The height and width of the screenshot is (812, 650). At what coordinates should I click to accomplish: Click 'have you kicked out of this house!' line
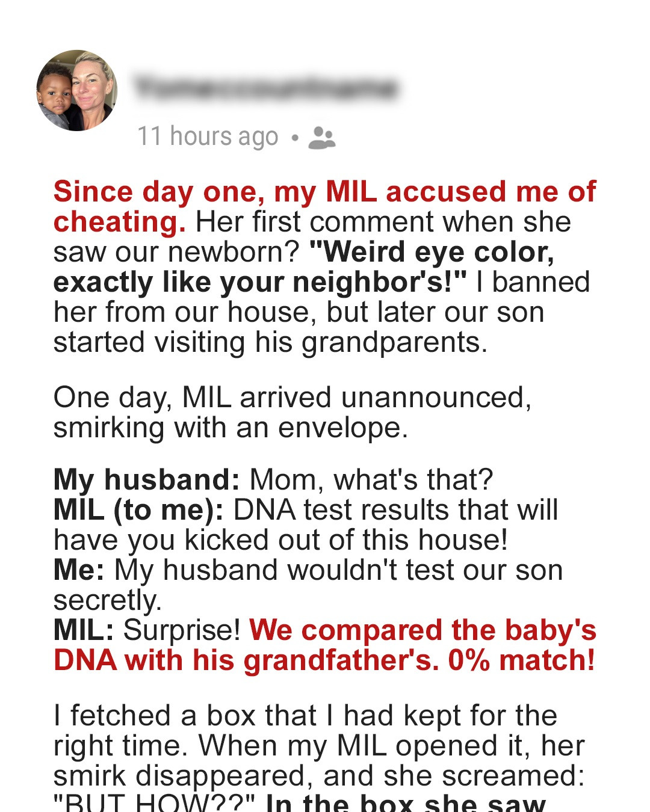click(x=280, y=540)
